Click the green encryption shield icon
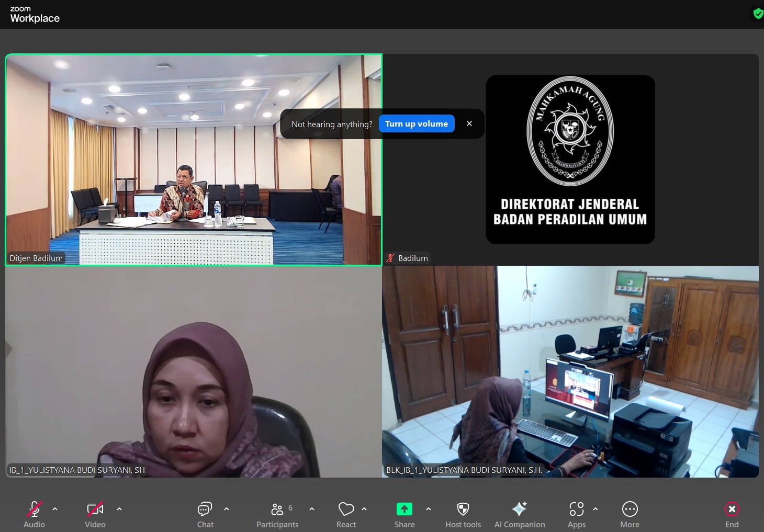This screenshot has width=764, height=532. pyautogui.click(x=758, y=14)
